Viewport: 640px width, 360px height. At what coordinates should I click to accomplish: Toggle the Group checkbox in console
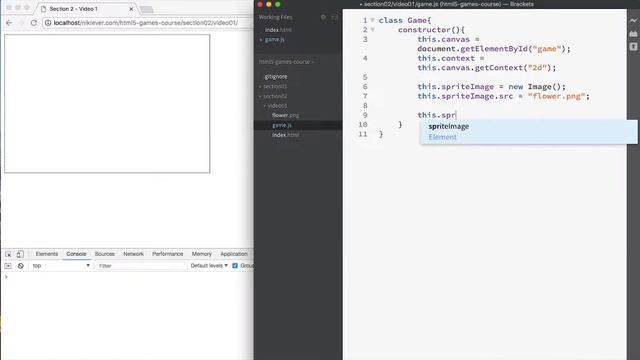point(235,266)
